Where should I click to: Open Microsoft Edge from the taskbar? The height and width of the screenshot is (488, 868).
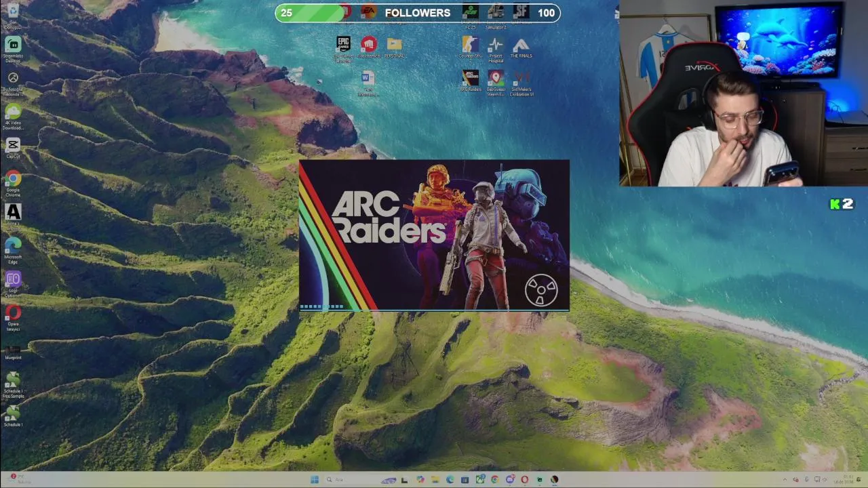pos(450,480)
